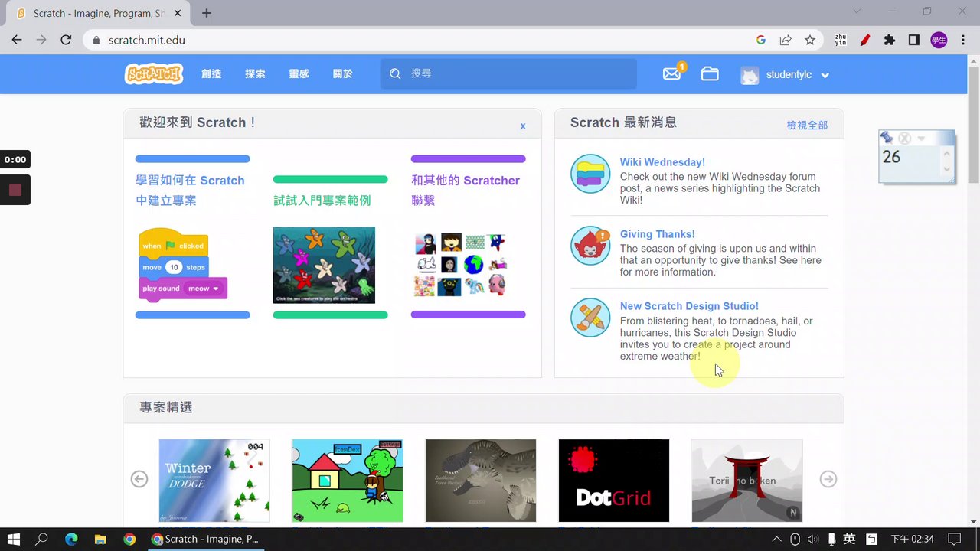Select the Scratch browser tab
Image resolution: width=980 pixels, height=551 pixels.
point(100,13)
